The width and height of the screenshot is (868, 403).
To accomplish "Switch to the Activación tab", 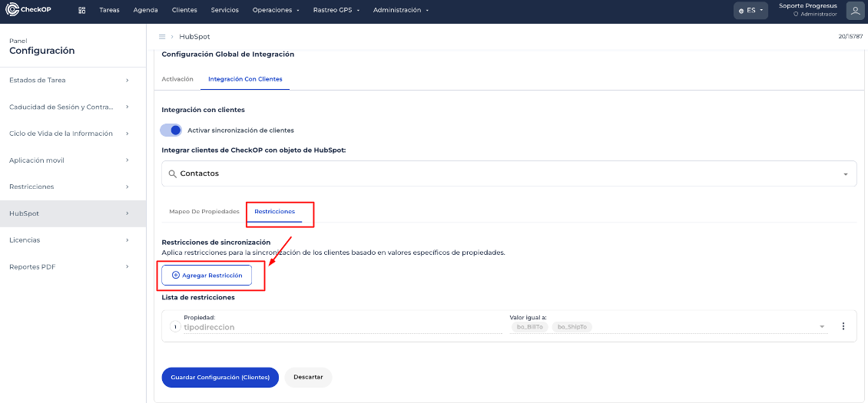I will [177, 79].
